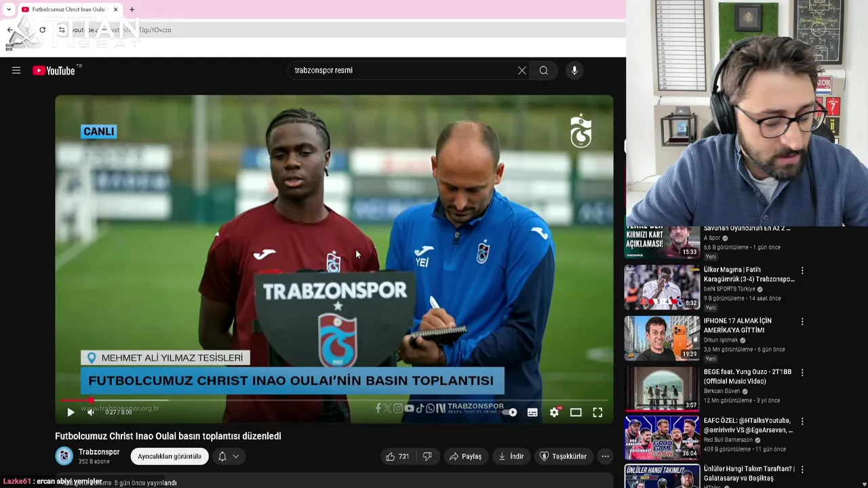Seek along the red video progress bar
868x488 pixels.
[334, 400]
